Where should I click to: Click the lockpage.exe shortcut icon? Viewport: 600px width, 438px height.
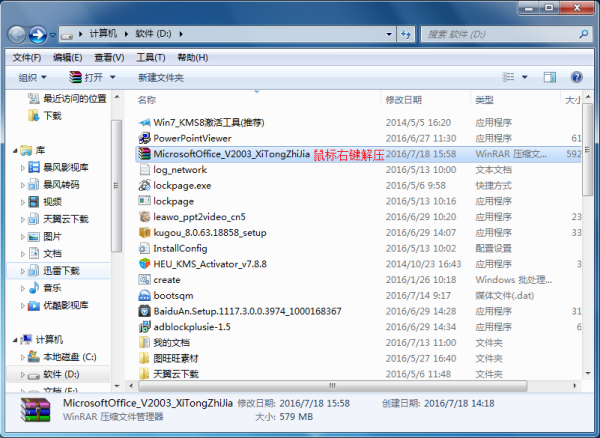click(x=144, y=186)
